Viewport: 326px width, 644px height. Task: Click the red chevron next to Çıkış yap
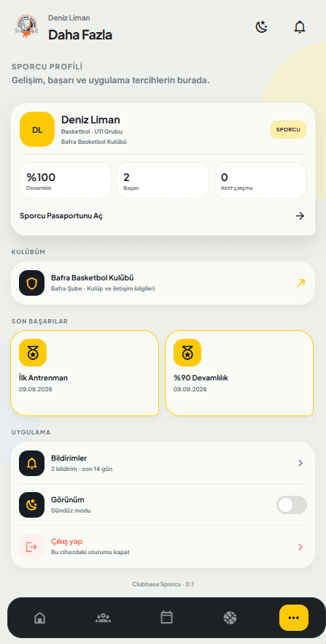(300, 547)
